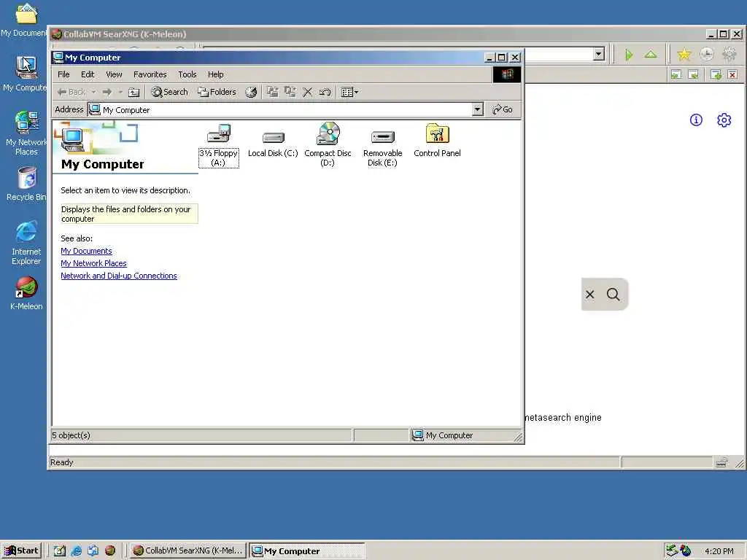This screenshot has height=560, width=747.
Task: Open My Documents desktop icon
Action: coord(24,20)
